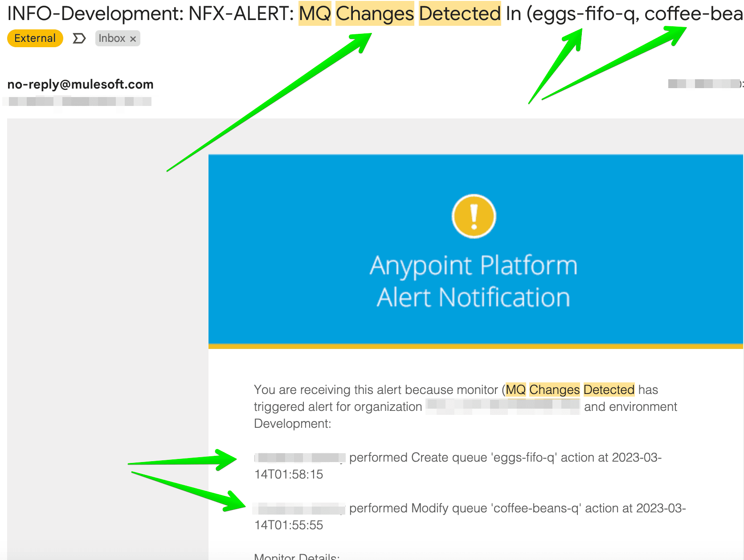Click the importance marker arrow icon

coord(79,39)
